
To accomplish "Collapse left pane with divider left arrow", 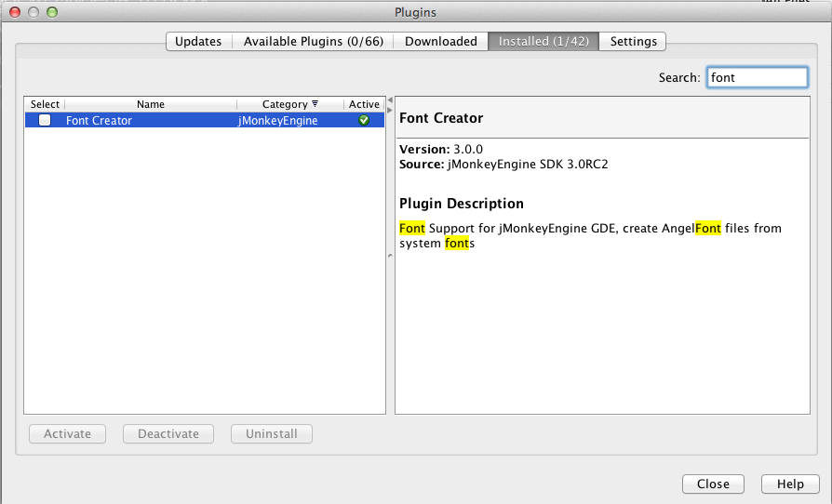I will click(x=390, y=99).
